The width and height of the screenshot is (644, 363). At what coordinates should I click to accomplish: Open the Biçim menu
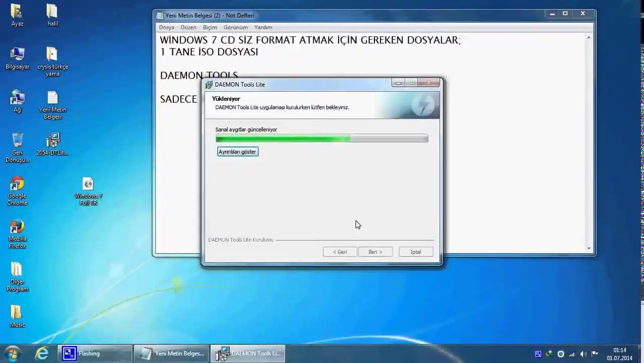pyautogui.click(x=210, y=27)
